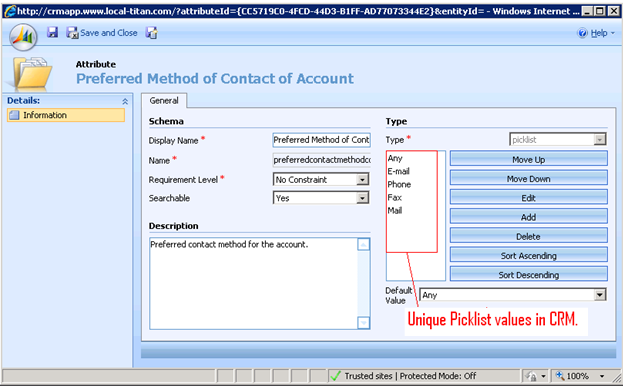Click the zoom level magnifier icon

[559, 375]
